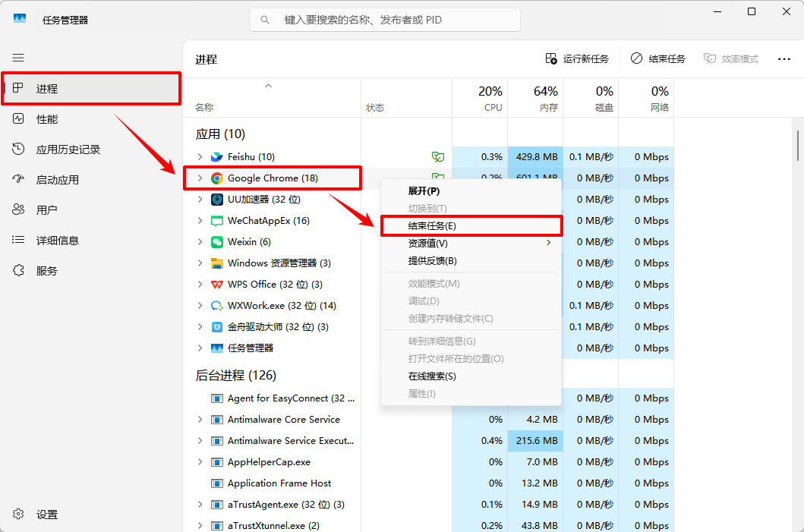The height and width of the screenshot is (532, 804).
Task: Click the WXWork.exe app icon
Action: tap(217, 306)
